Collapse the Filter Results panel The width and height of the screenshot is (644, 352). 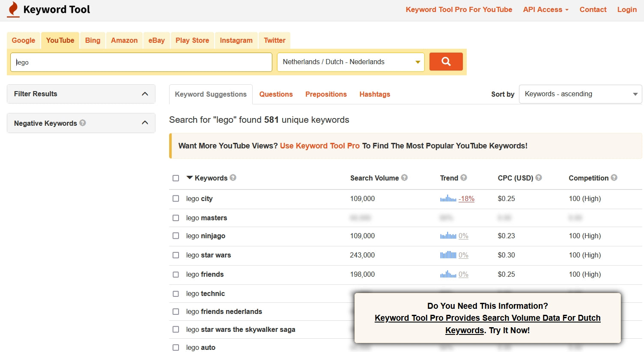coord(145,94)
